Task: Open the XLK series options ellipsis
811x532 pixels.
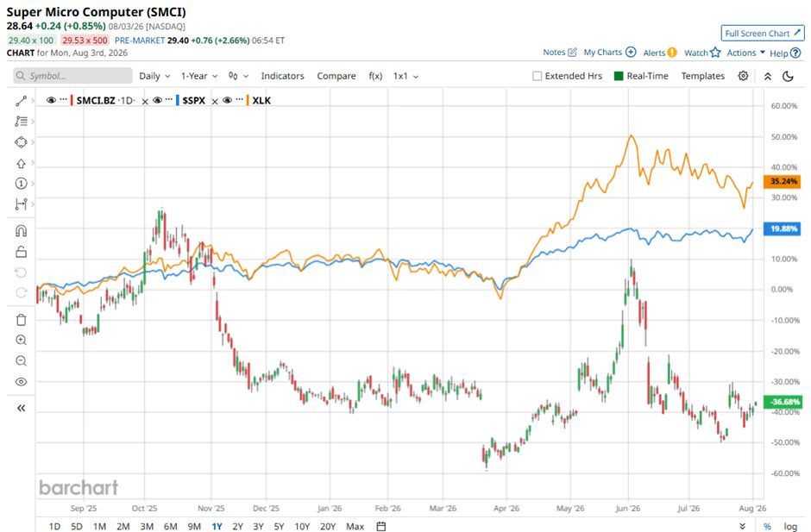Action: point(240,99)
